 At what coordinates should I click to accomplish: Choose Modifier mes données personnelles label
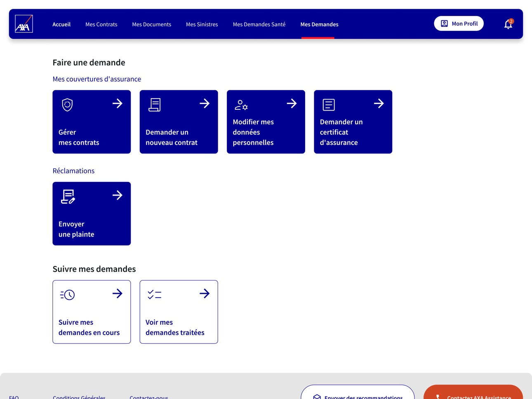click(253, 132)
